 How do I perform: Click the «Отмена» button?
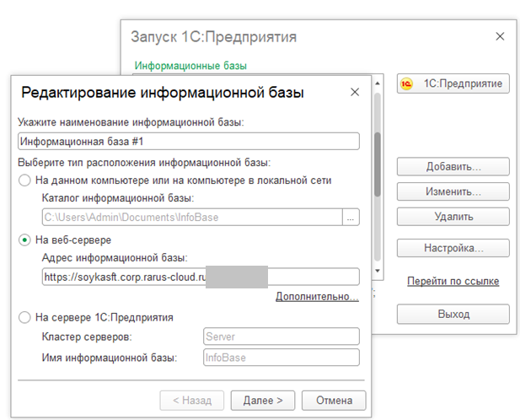point(333,400)
